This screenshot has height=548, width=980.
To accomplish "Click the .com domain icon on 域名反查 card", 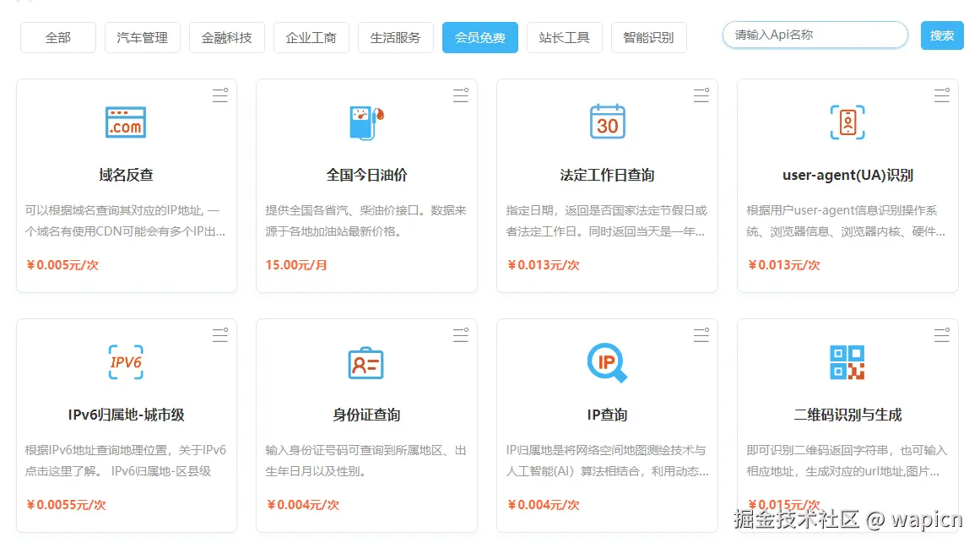I will pyautogui.click(x=125, y=122).
